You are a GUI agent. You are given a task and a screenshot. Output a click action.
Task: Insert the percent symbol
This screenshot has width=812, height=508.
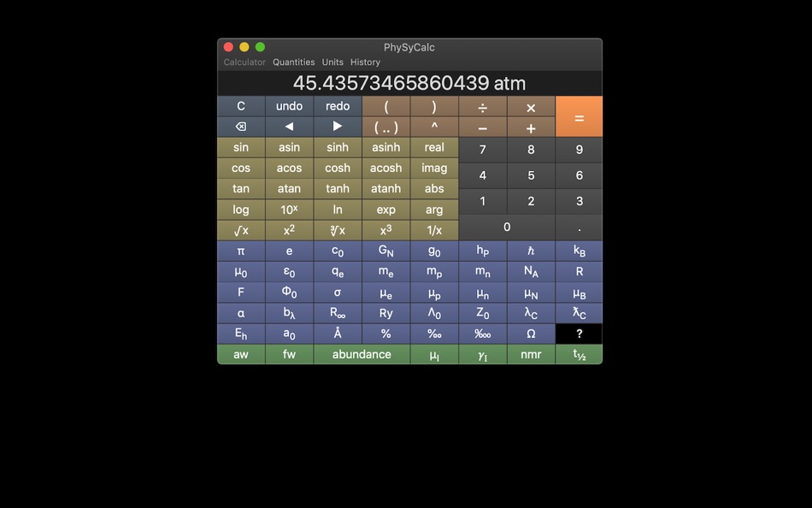click(385, 334)
